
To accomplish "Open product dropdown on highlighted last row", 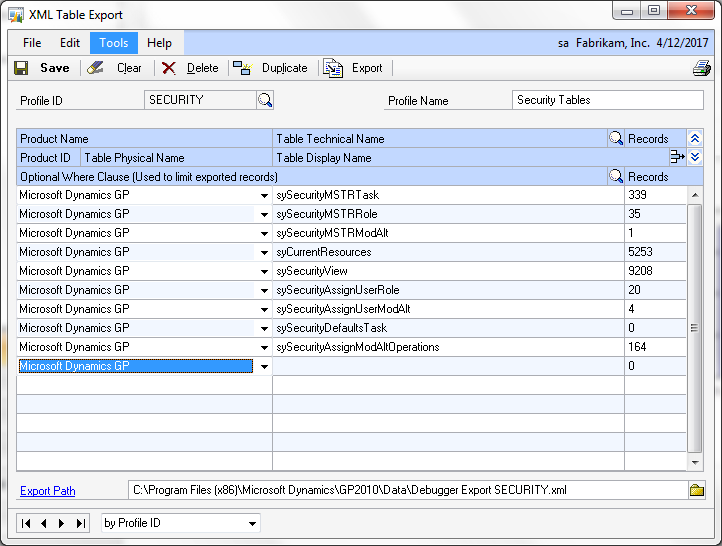I will coord(264,366).
